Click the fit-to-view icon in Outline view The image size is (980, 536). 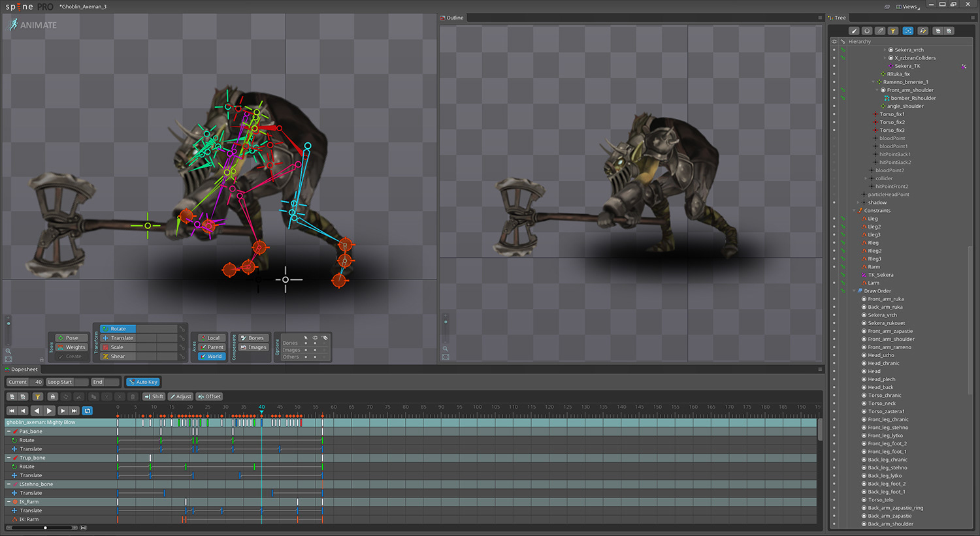[x=446, y=357]
